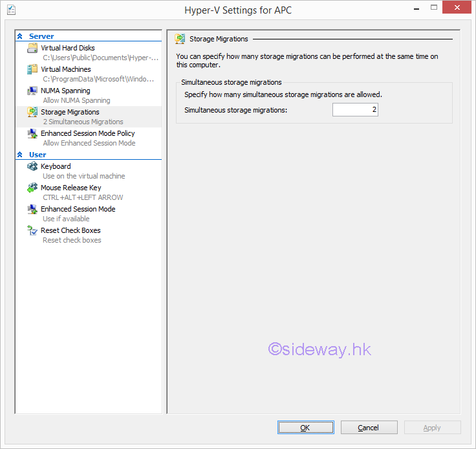The image size is (476, 449).
Task: Click the Virtual Hard Disks icon
Action: (x=32, y=48)
